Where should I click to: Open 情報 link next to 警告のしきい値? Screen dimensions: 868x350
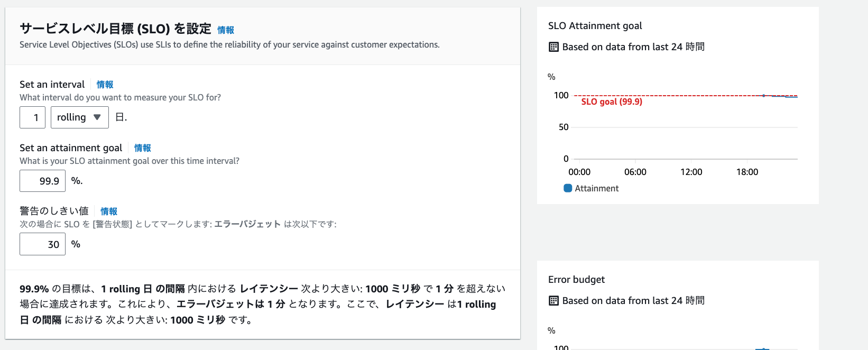click(x=109, y=211)
